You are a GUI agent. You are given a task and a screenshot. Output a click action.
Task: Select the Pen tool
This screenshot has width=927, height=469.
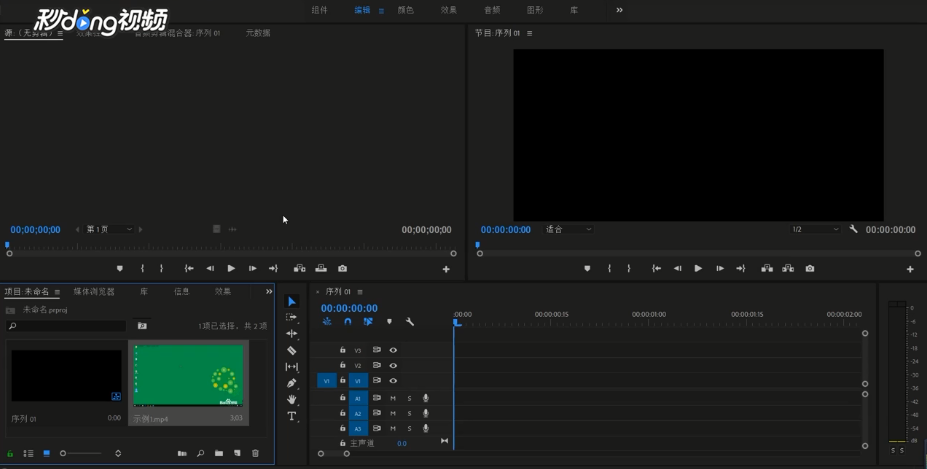(291, 383)
